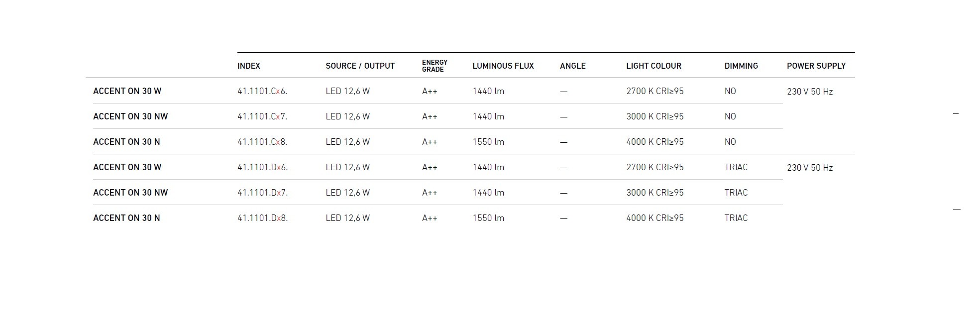Click the LUMINOUS FLUX column header
This screenshot has height=320, width=980.
pyautogui.click(x=503, y=66)
